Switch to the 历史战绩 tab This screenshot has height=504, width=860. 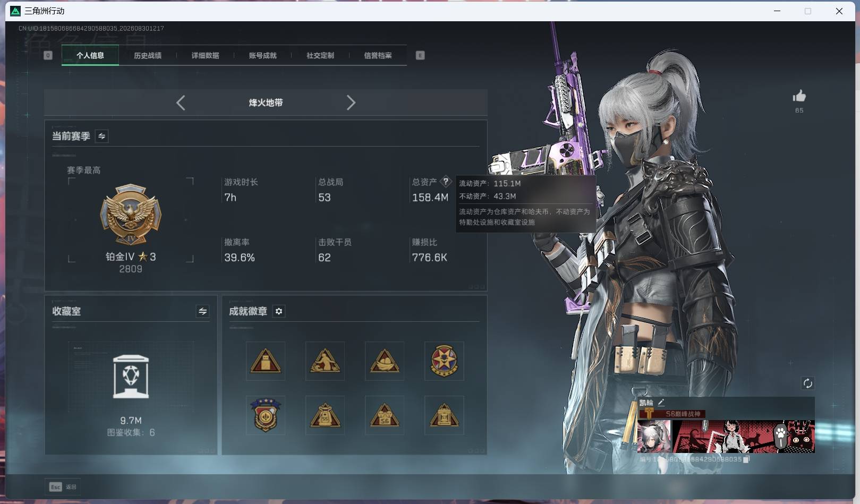coord(148,55)
